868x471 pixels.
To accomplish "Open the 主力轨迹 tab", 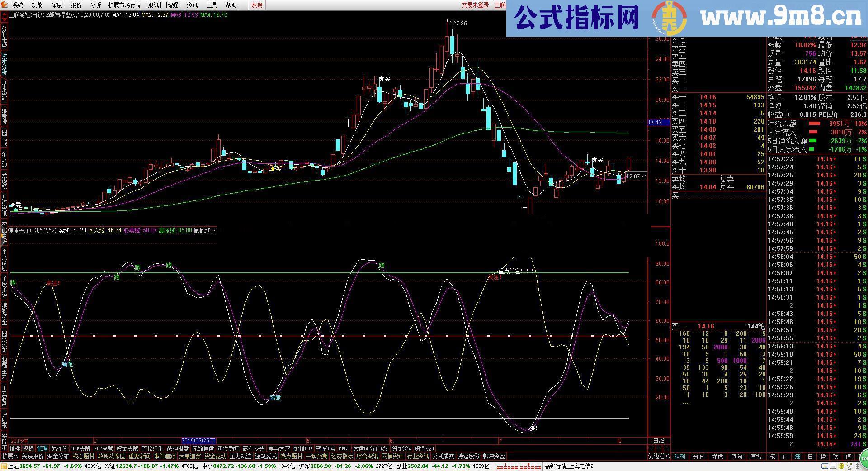I will click(241, 456).
